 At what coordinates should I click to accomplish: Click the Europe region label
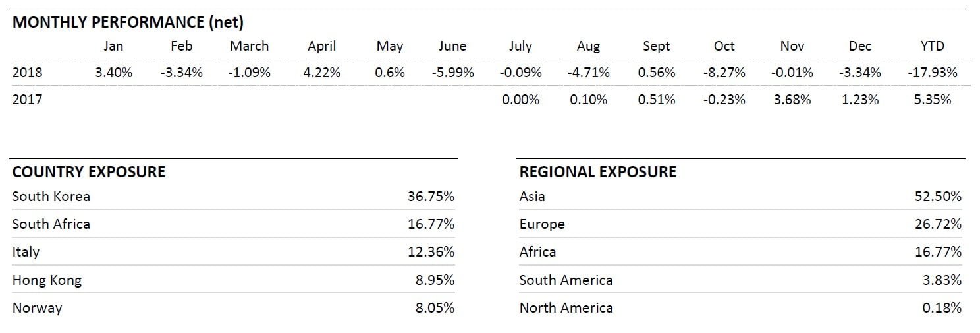coord(542,224)
